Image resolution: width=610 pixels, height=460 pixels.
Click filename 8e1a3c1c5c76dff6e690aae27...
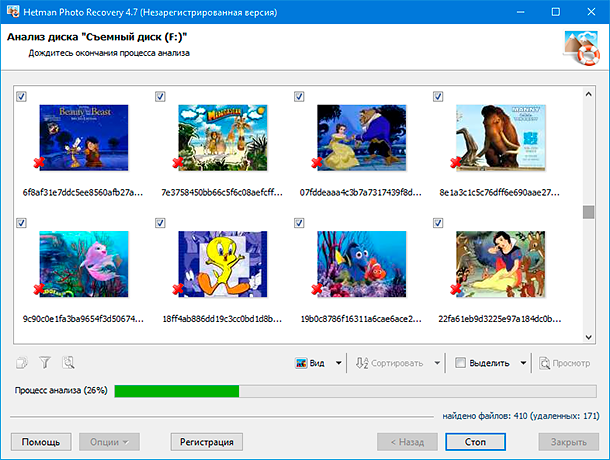coord(500,192)
